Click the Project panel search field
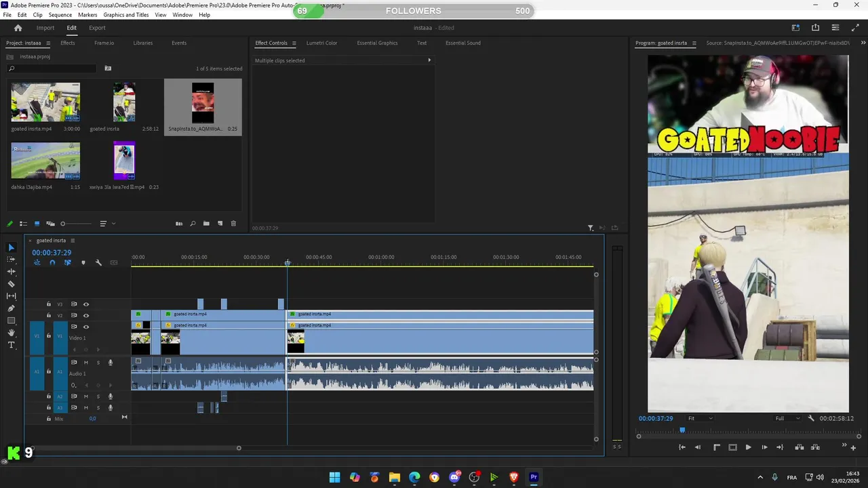The height and width of the screenshot is (488, 868). [52, 68]
